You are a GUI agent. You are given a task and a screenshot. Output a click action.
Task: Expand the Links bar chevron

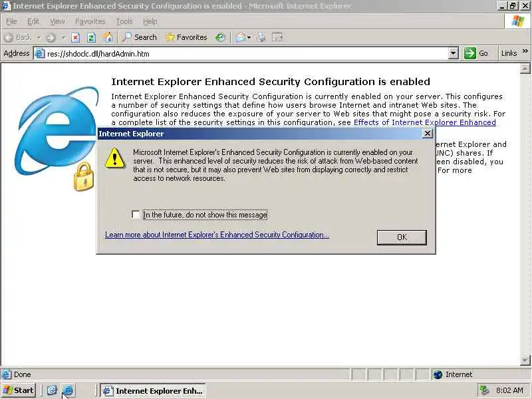(525, 51)
